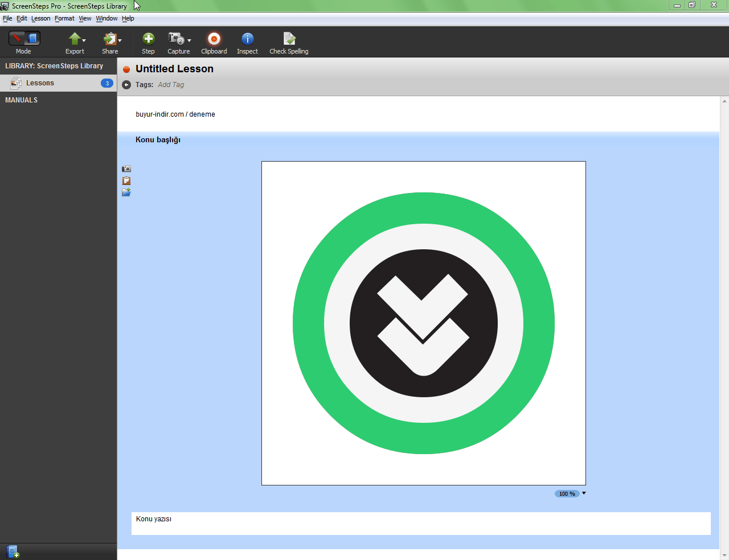Open the image zoom dropdown arrow
The width and height of the screenshot is (729, 560).
click(584, 493)
